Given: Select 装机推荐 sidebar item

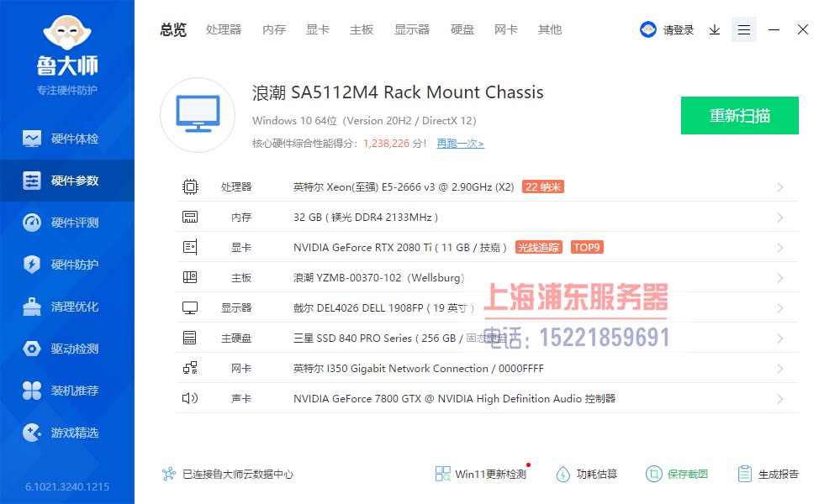Looking at the screenshot, I should coord(66,391).
